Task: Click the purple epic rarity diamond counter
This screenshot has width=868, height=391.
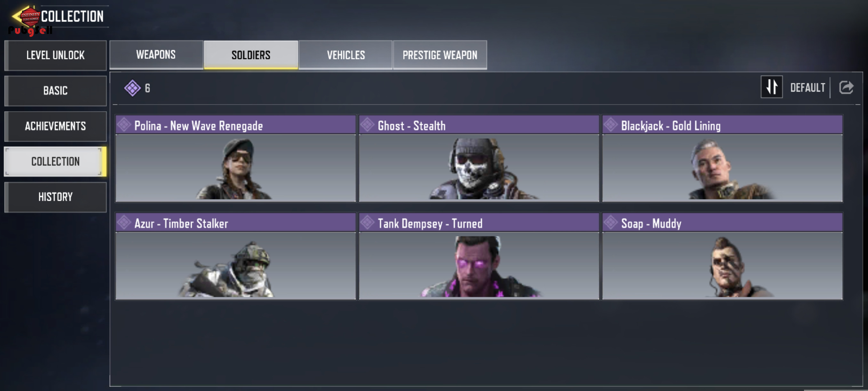Action: coord(138,88)
